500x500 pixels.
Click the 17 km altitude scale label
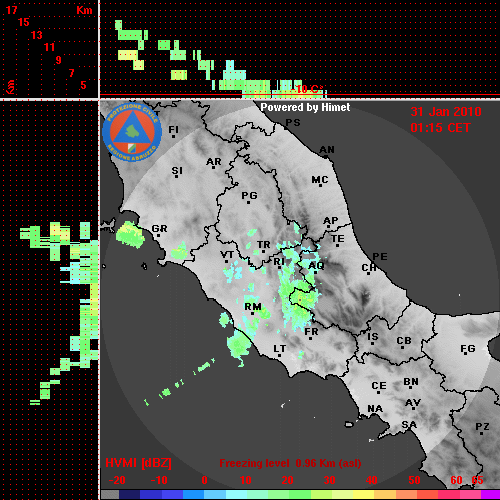click(11, 10)
